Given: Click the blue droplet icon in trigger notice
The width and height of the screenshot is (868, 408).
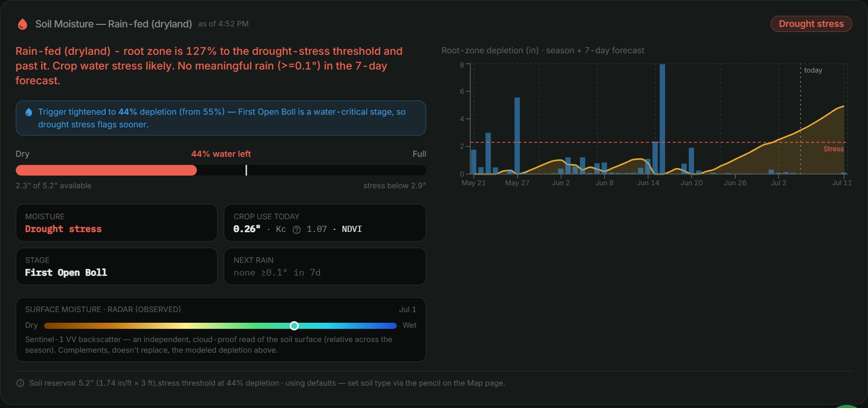Looking at the screenshot, I should click(29, 112).
